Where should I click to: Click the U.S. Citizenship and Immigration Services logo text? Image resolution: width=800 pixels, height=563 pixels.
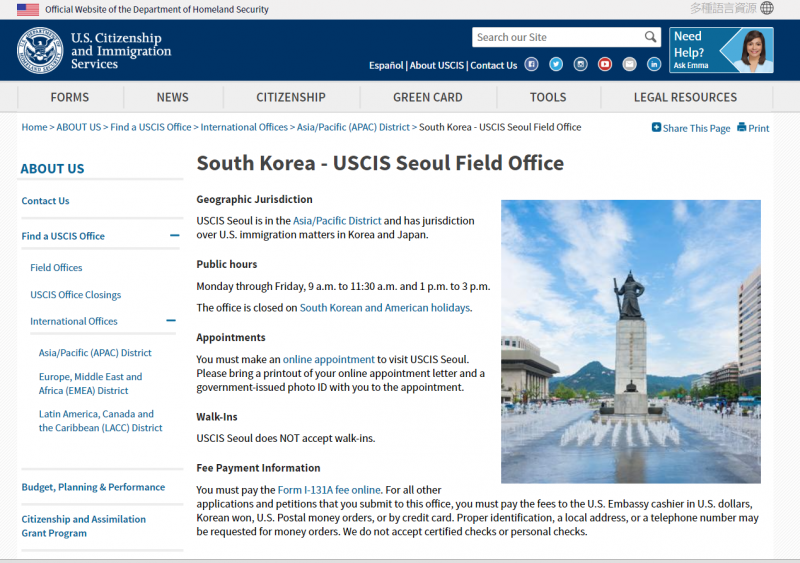pos(121,51)
